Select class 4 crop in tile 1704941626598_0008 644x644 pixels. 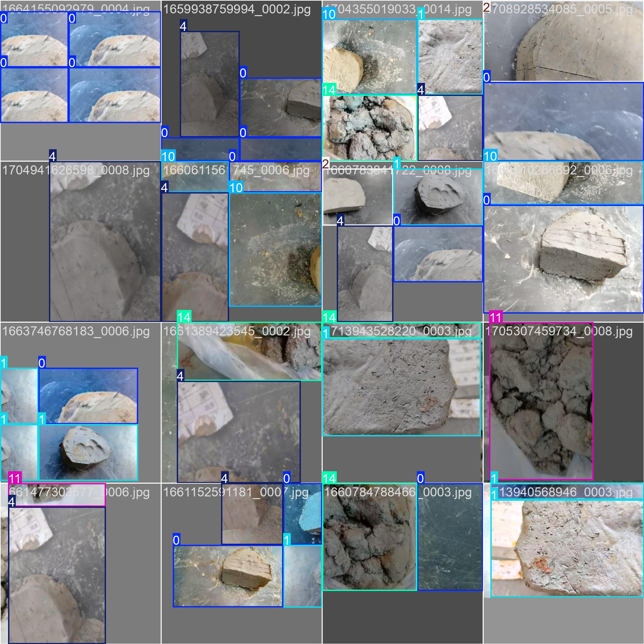coord(105,241)
